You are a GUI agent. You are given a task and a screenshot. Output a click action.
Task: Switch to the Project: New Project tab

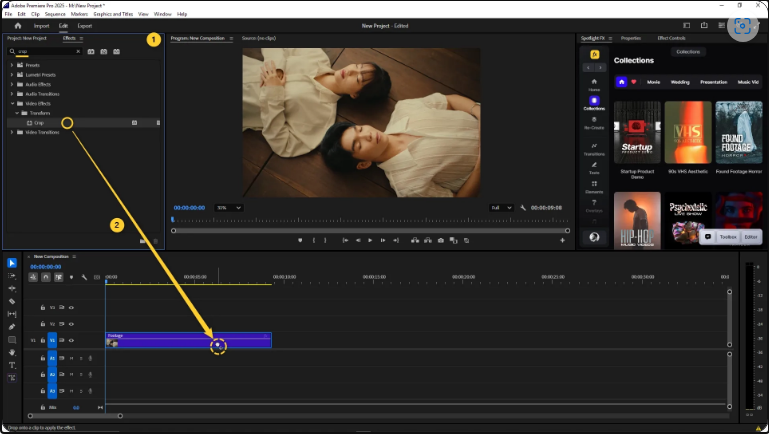pos(27,38)
